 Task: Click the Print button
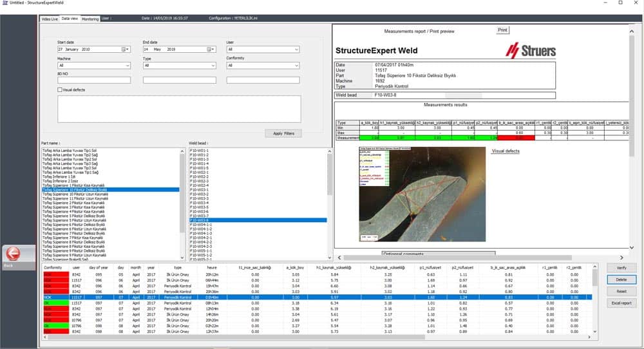[503, 30]
